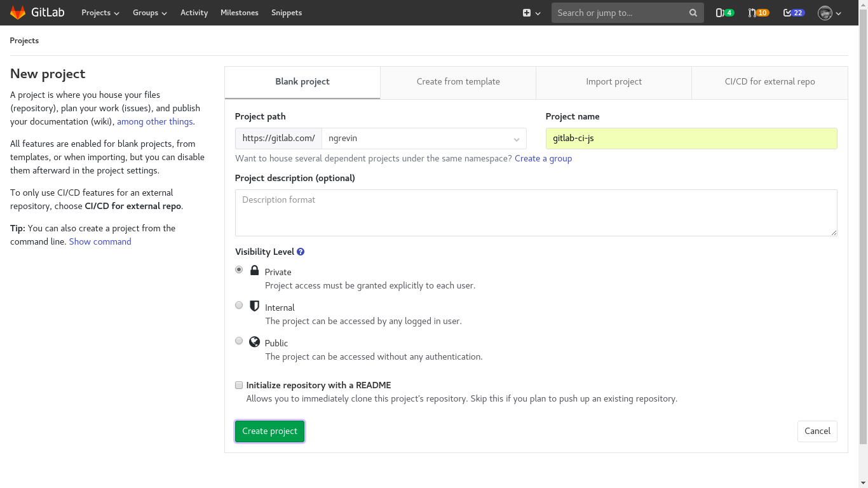Open the todos list icon showing 22
The width and height of the screenshot is (868, 488).
pyautogui.click(x=793, y=12)
